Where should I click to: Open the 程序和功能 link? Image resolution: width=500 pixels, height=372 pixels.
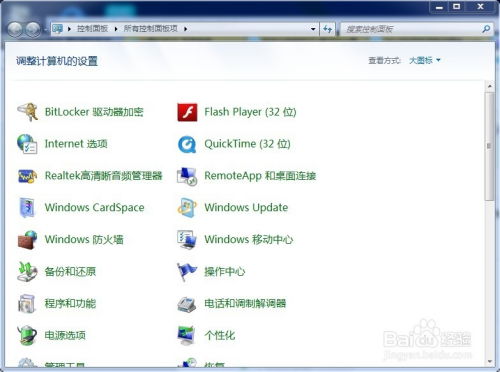tap(70, 303)
